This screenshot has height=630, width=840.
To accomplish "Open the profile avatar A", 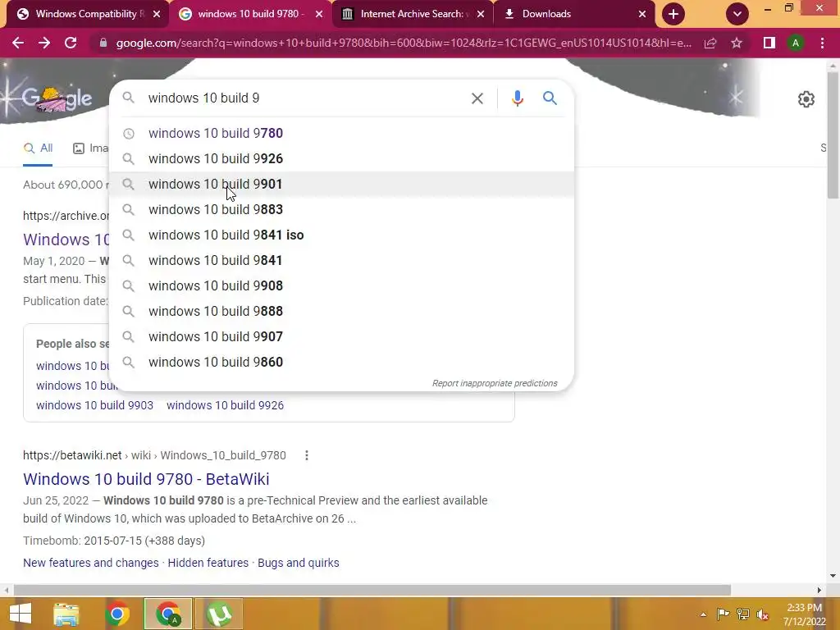I will (x=796, y=43).
